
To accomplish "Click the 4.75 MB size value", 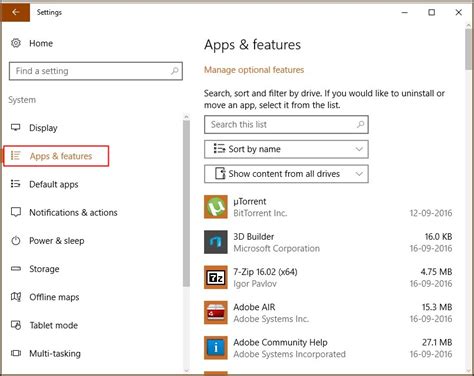I will [x=436, y=272].
